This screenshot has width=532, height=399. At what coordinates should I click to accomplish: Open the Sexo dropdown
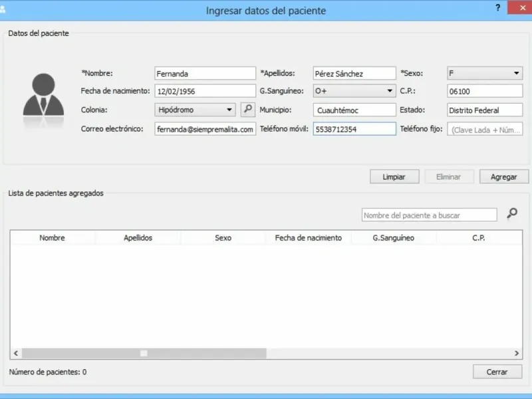coord(485,73)
